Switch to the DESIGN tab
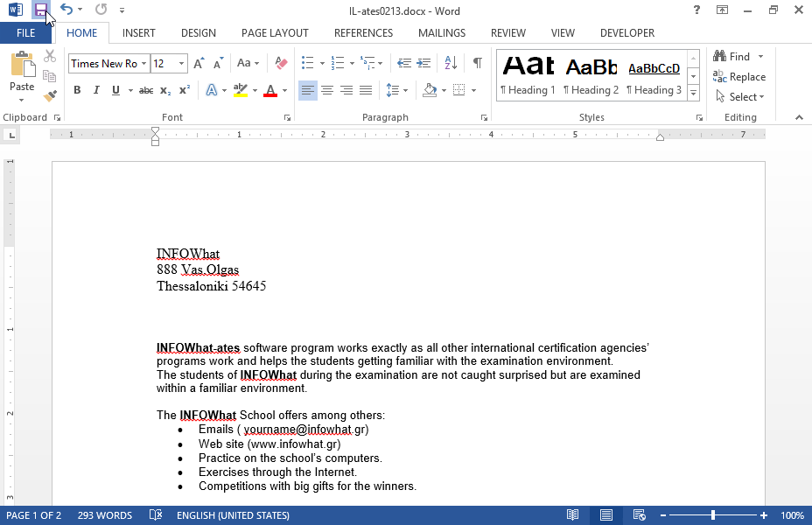812x525 pixels. point(199,33)
